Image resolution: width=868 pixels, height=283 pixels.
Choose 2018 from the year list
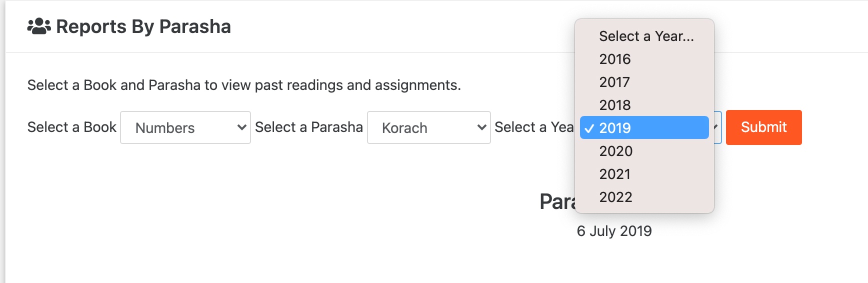644,105
